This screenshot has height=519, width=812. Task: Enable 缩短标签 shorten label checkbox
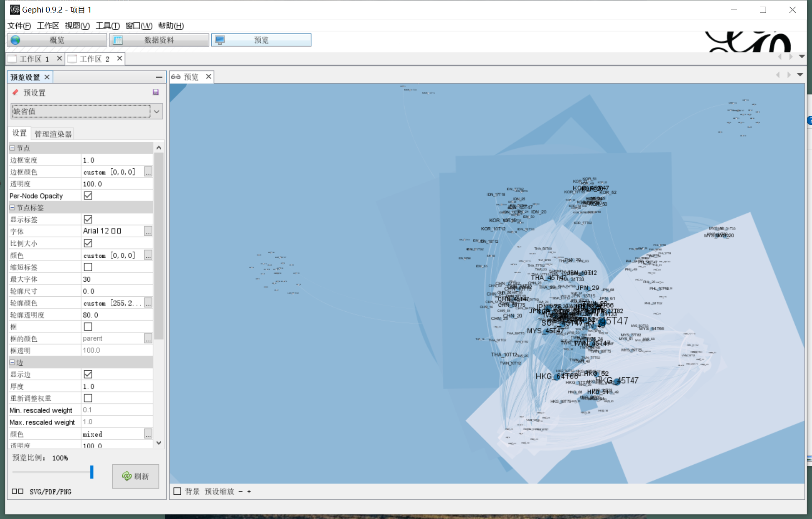tap(88, 267)
